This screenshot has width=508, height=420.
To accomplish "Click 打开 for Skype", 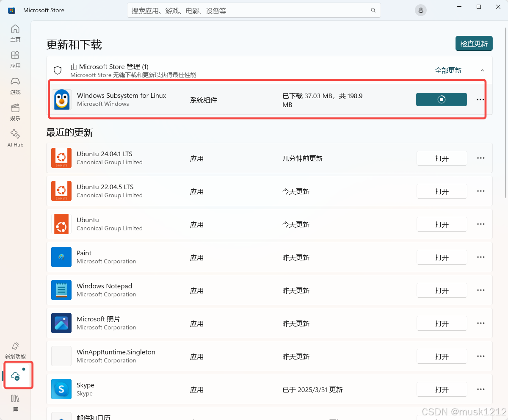I will (x=442, y=389).
